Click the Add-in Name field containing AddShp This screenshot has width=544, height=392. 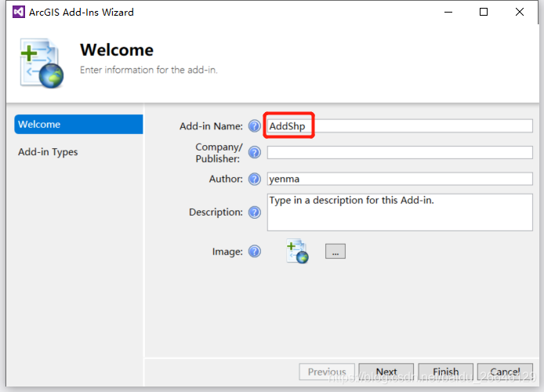pos(400,126)
